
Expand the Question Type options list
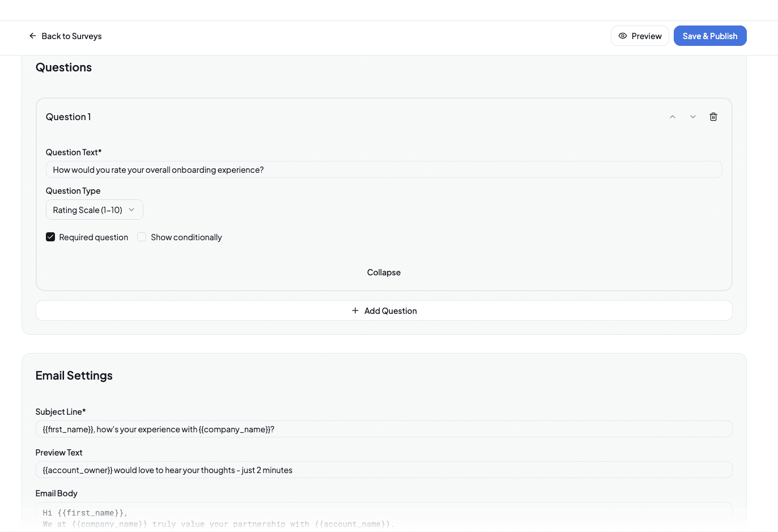pyautogui.click(x=94, y=210)
